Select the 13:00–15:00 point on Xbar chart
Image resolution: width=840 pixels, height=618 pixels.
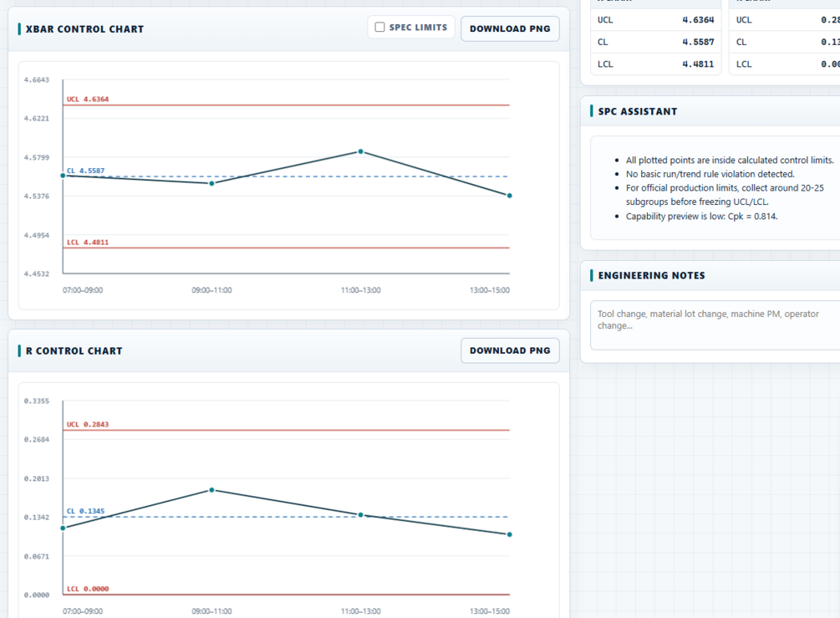[510, 196]
